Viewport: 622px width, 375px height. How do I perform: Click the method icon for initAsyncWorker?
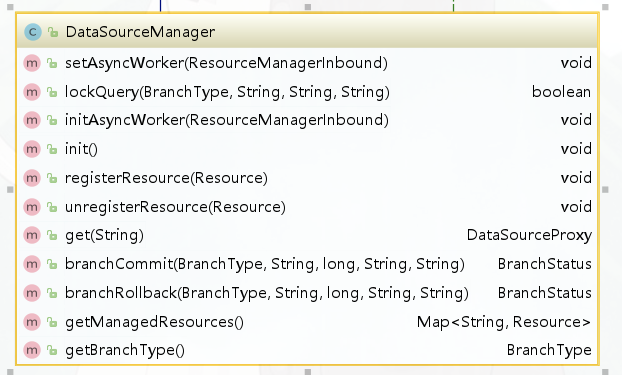click(x=32, y=120)
